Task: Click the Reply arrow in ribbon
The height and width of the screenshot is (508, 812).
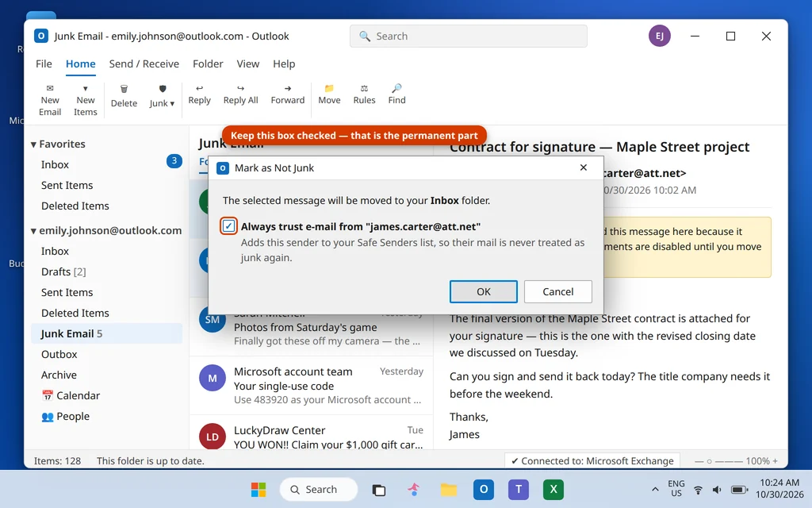Action: coord(199,88)
